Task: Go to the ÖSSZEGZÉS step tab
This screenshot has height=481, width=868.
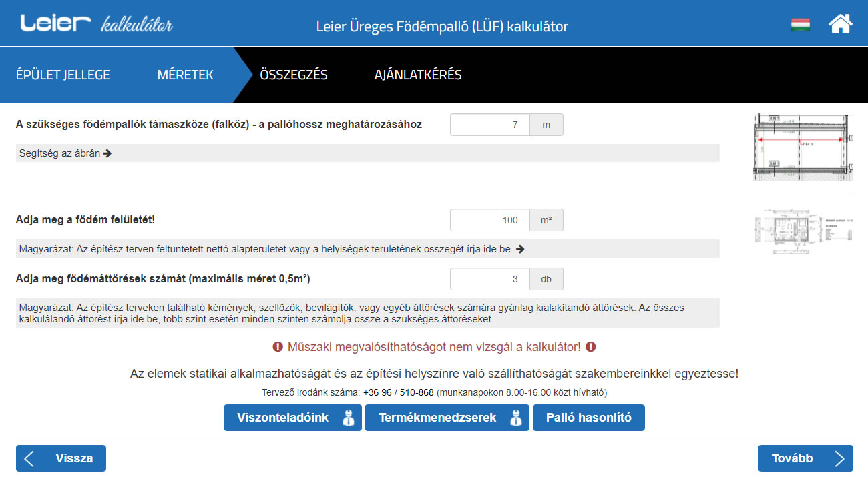Action: [x=294, y=75]
